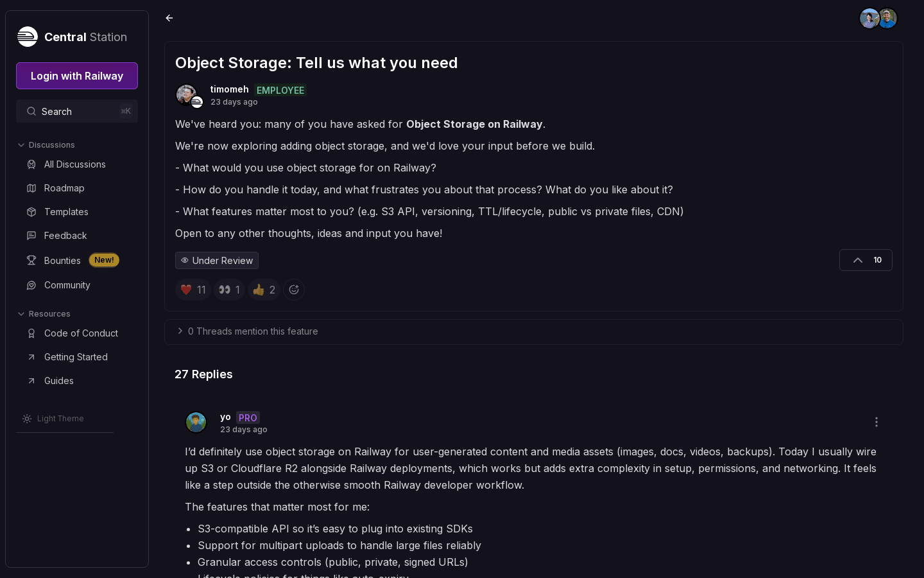Click the Search field
This screenshot has height=578, width=924.
point(77,112)
